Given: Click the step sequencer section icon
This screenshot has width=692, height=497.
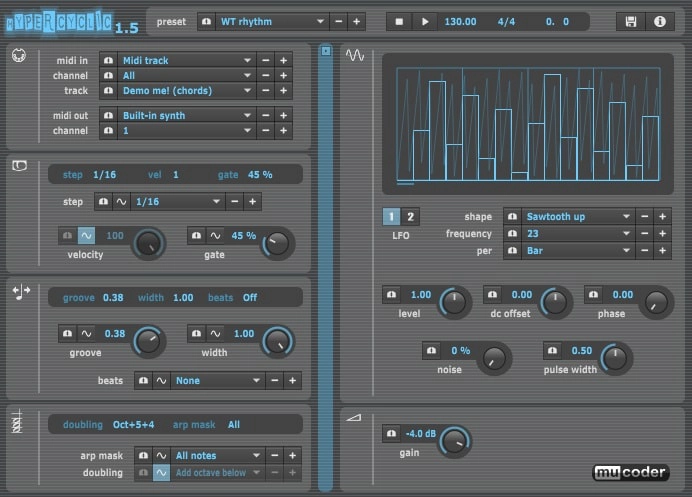Looking at the screenshot, I should coord(19,166).
